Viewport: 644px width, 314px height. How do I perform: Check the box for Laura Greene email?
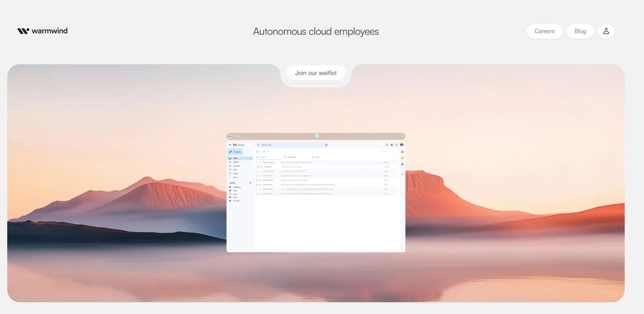[x=257, y=185]
